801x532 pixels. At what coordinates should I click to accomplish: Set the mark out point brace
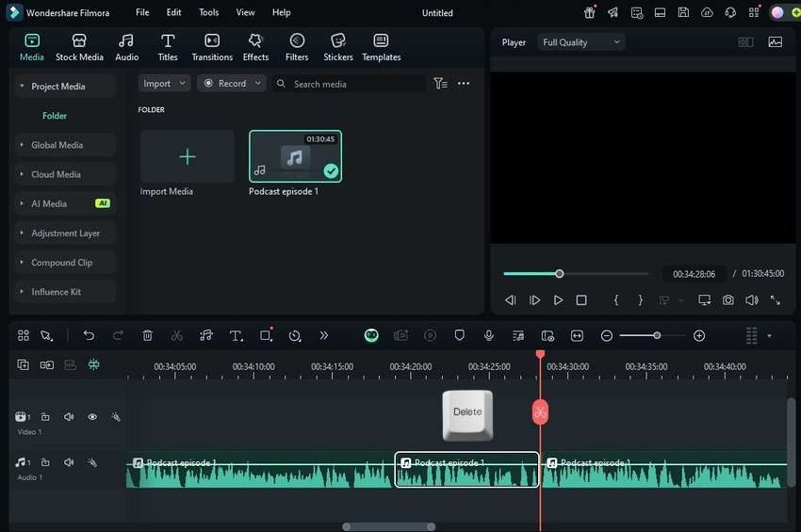point(640,300)
